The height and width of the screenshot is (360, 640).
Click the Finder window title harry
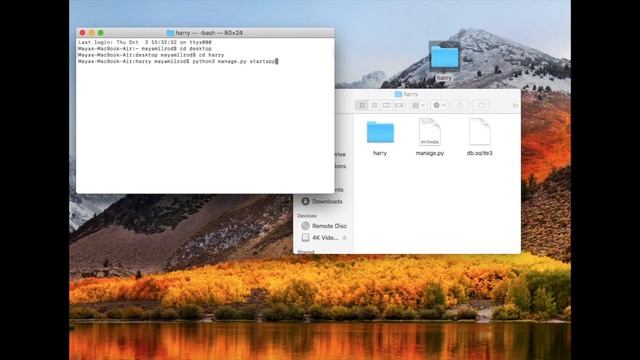tap(411, 94)
